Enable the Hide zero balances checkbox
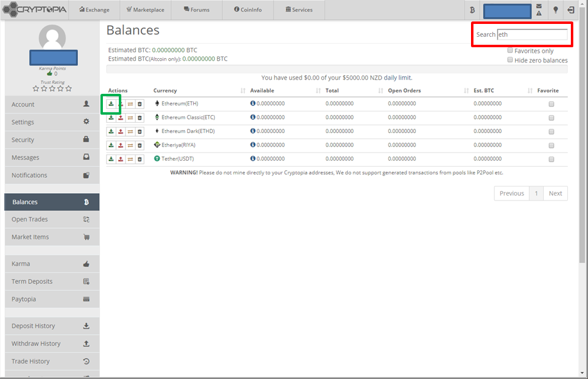 [510, 59]
